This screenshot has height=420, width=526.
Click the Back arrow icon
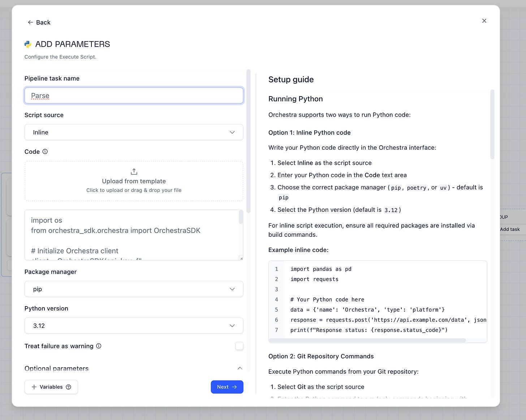30,22
